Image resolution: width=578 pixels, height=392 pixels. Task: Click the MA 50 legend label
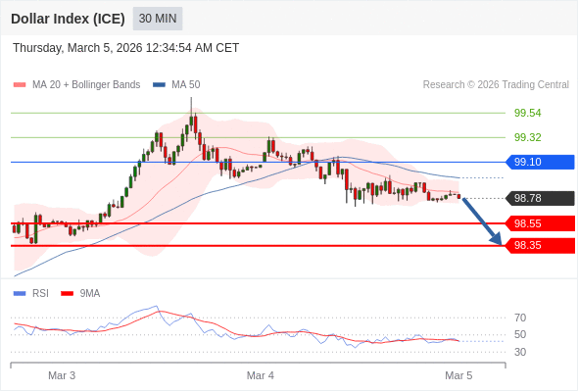point(186,85)
